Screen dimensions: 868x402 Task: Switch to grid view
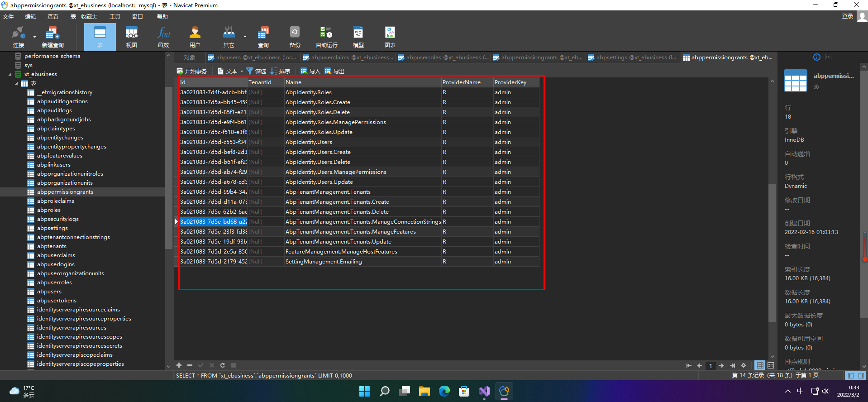coord(760,365)
